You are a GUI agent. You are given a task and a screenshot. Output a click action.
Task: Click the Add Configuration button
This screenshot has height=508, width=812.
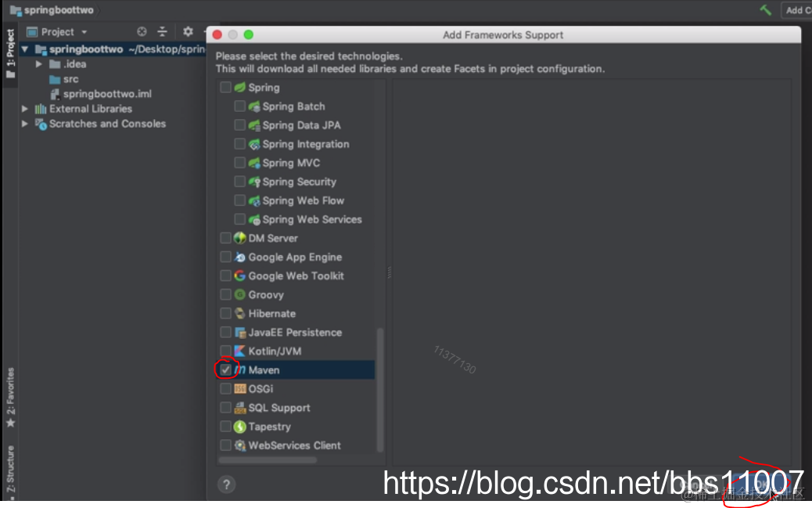tap(796, 10)
